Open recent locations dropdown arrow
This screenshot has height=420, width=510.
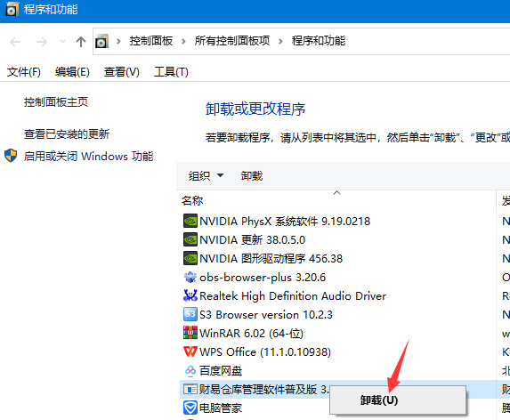pyautogui.click(x=63, y=41)
